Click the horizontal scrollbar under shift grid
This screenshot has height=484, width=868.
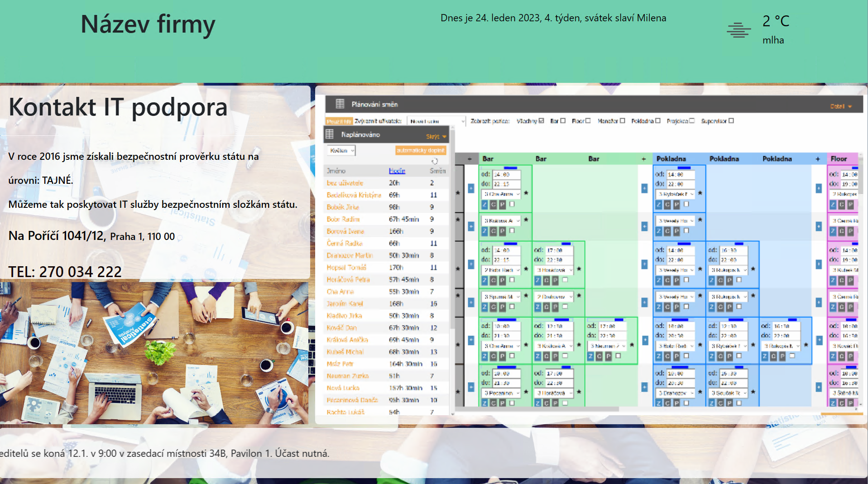pos(537,409)
